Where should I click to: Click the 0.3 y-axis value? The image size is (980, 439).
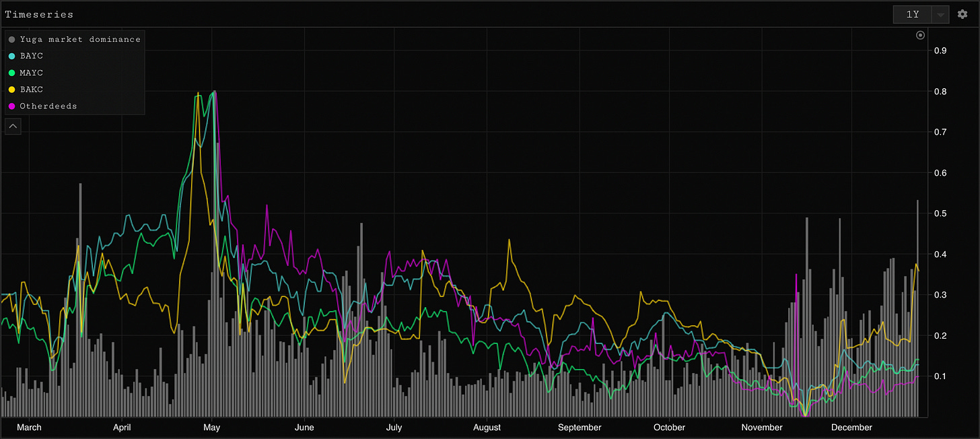[940, 295]
